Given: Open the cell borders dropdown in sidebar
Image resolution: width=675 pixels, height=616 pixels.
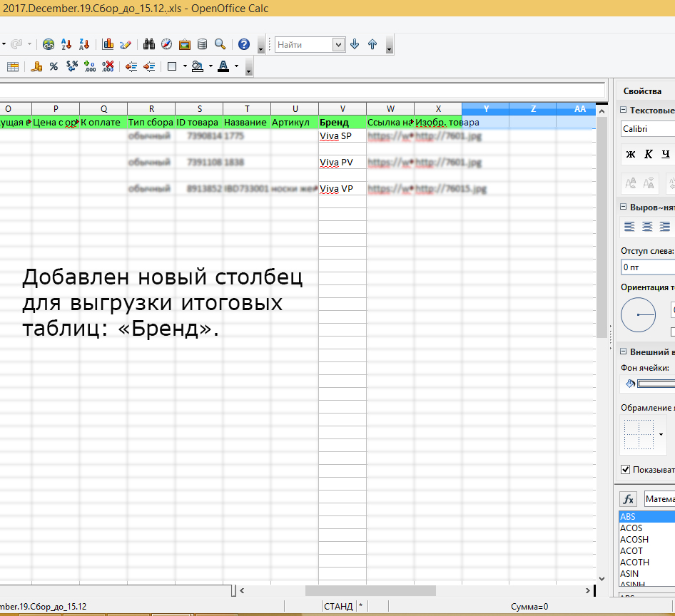Looking at the screenshot, I should click(x=661, y=433).
